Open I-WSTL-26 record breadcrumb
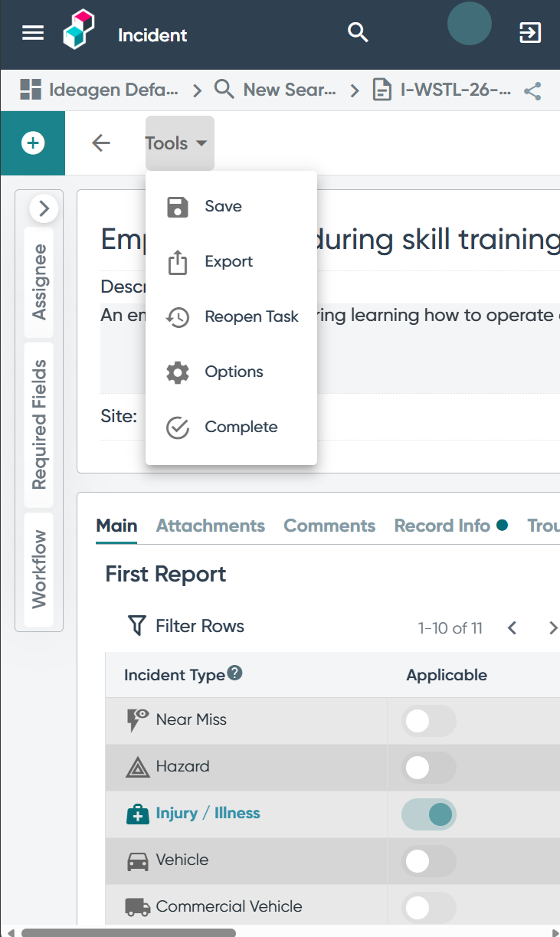560x937 pixels. [x=456, y=90]
